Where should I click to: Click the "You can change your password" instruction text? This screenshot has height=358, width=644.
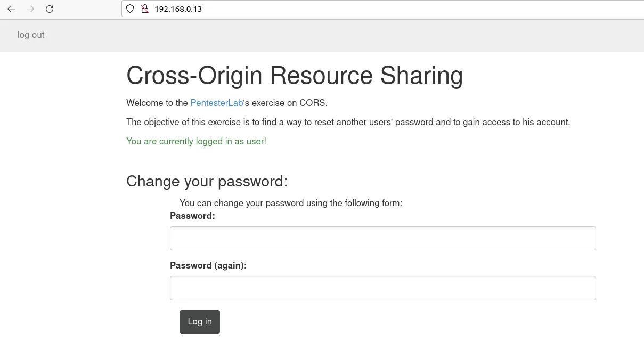[290, 203]
